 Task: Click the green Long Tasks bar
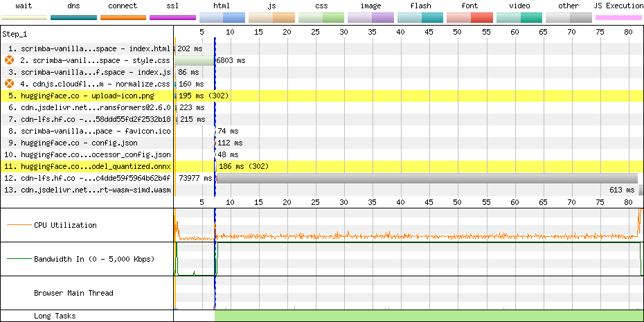(x=428, y=316)
